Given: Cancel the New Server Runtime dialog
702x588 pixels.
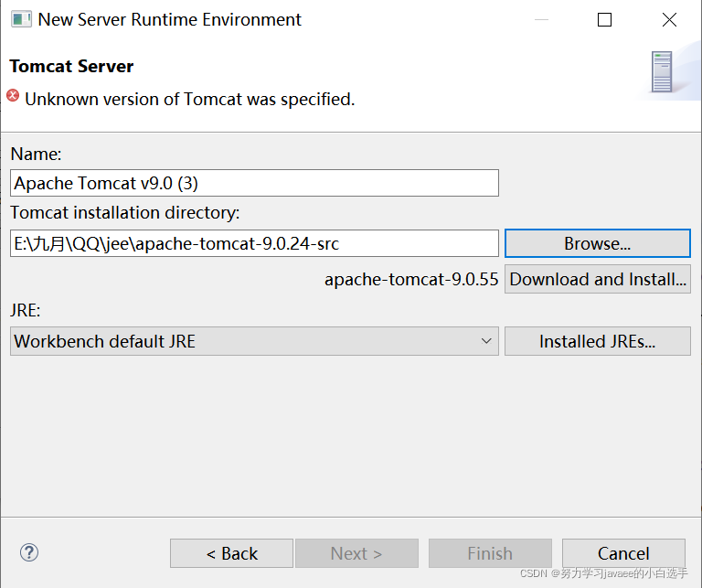Looking at the screenshot, I should (623, 553).
